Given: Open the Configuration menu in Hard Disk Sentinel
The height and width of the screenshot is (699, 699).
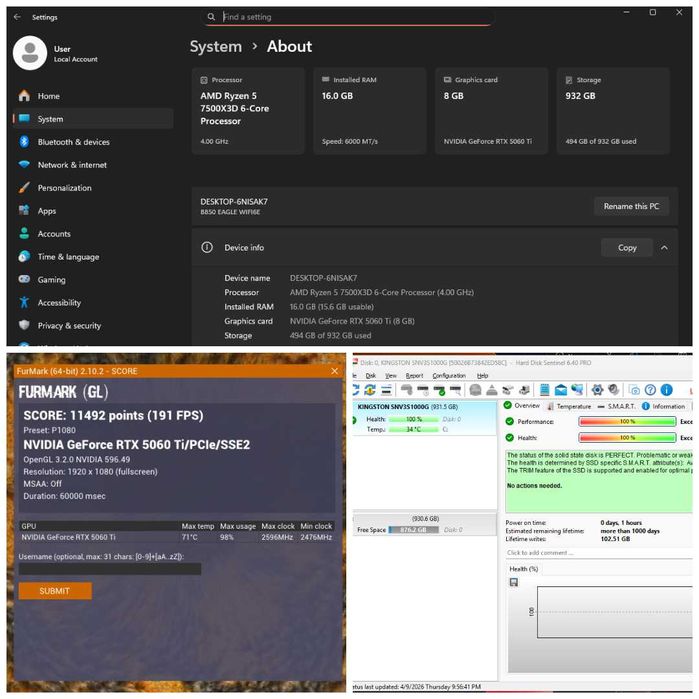Looking at the screenshot, I should [449, 375].
